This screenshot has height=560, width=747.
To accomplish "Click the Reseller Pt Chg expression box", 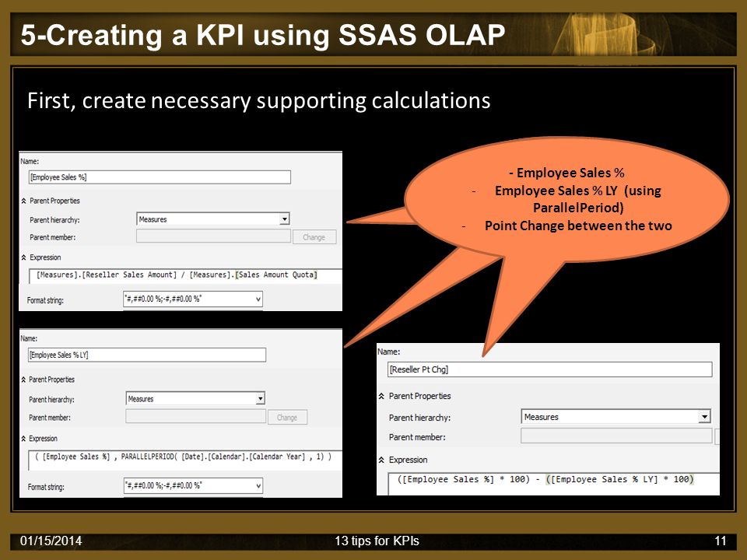I will coord(553,483).
